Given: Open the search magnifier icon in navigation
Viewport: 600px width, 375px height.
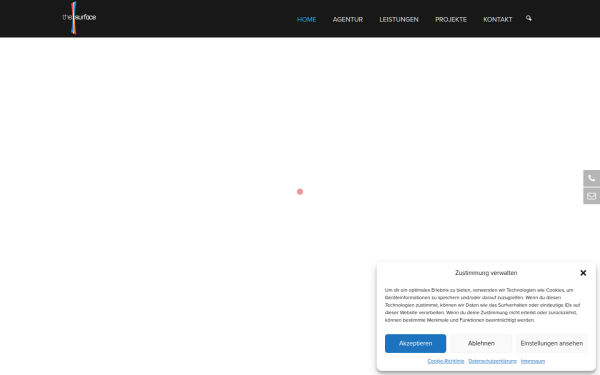Looking at the screenshot, I should 528,18.
